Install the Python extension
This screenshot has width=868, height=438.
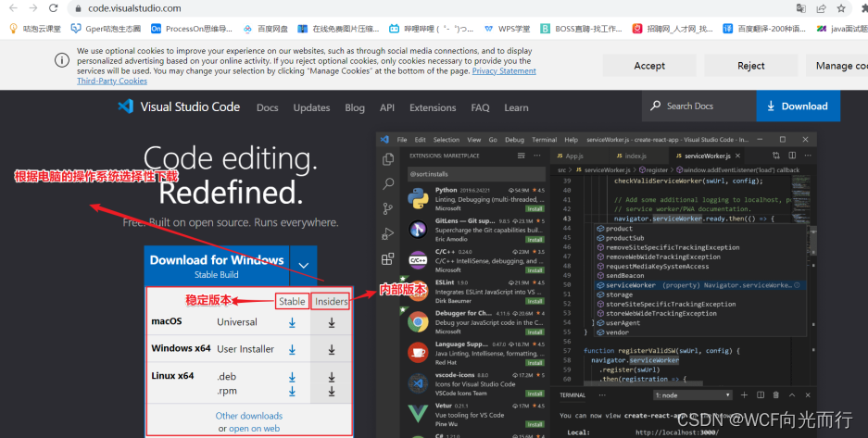click(x=535, y=209)
